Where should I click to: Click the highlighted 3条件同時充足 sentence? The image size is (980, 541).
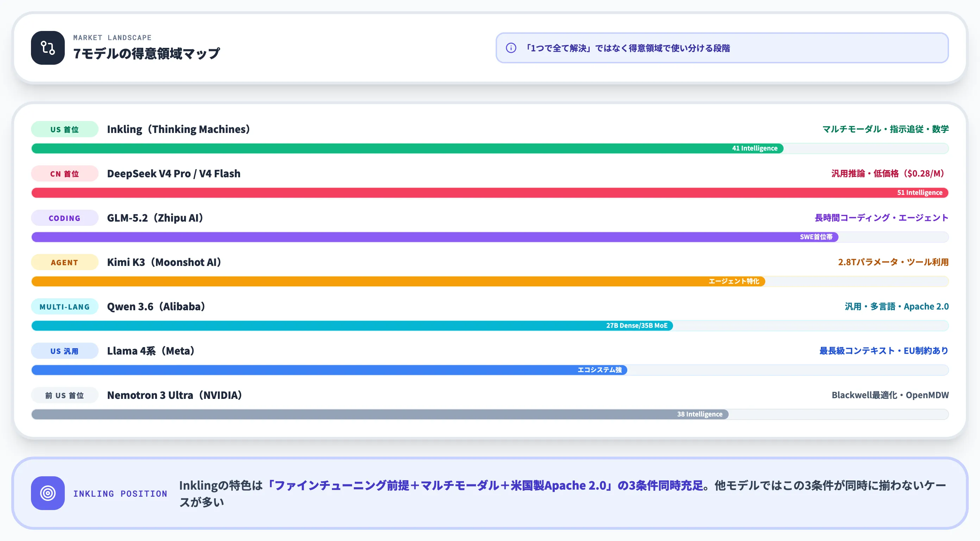(x=483, y=485)
